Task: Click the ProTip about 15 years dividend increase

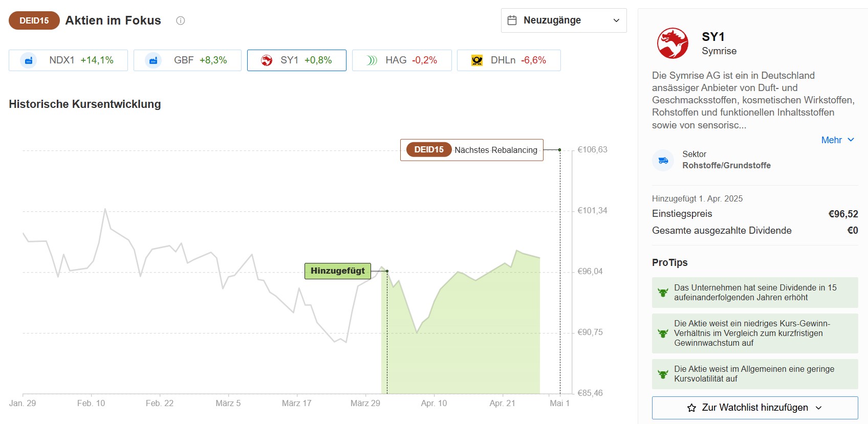Action: click(755, 293)
